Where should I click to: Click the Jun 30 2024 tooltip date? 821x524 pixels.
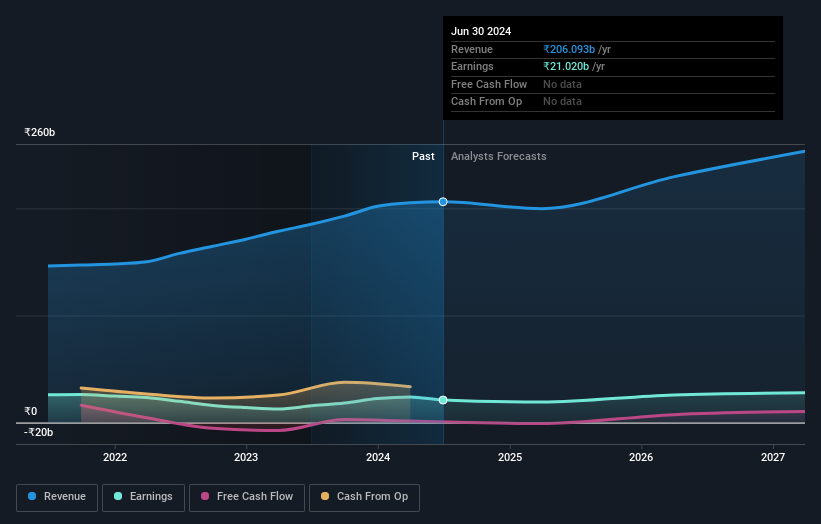click(x=481, y=31)
